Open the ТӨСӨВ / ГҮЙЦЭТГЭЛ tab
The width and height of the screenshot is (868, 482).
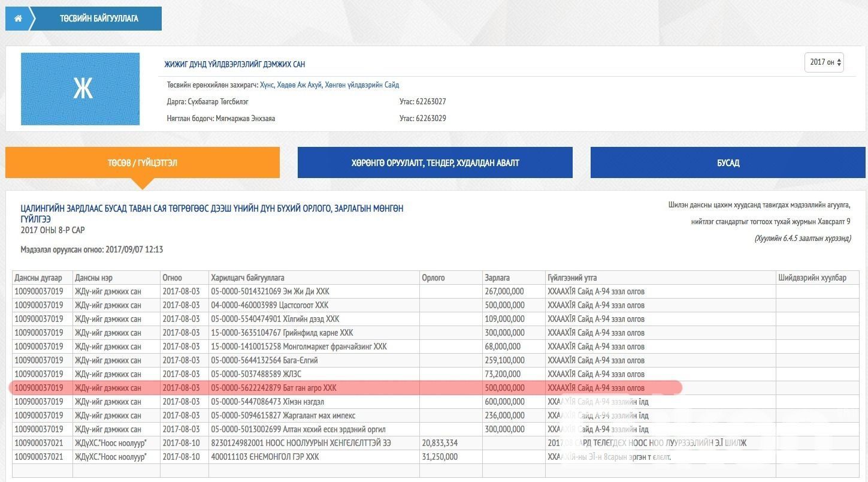click(143, 163)
